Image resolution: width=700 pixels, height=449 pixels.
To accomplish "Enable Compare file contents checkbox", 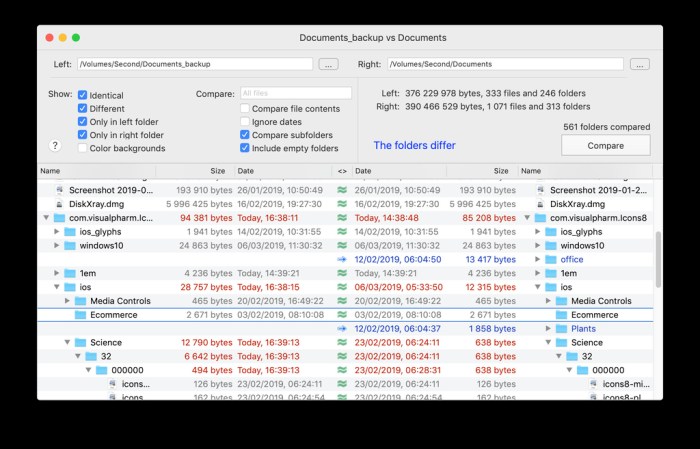I will pos(245,108).
